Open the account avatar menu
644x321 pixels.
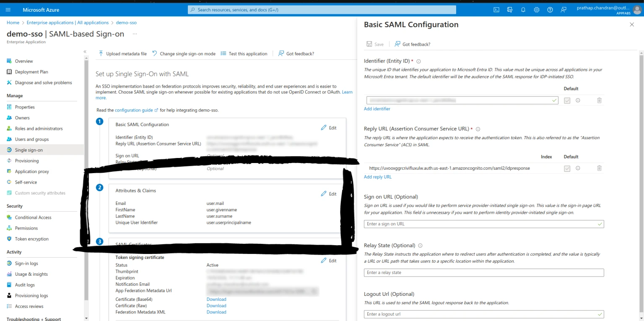(636, 10)
